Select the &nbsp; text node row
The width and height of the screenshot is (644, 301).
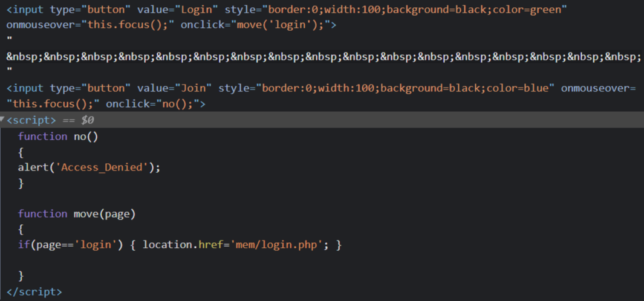(x=324, y=57)
